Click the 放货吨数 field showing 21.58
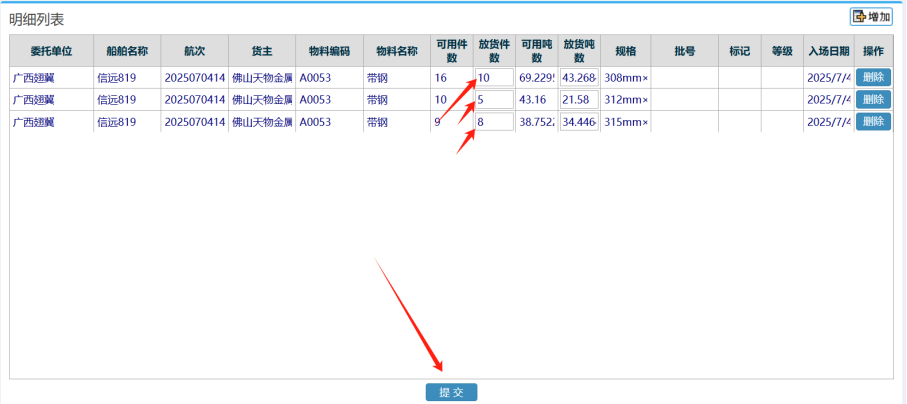The width and height of the screenshot is (907, 404). [579, 99]
